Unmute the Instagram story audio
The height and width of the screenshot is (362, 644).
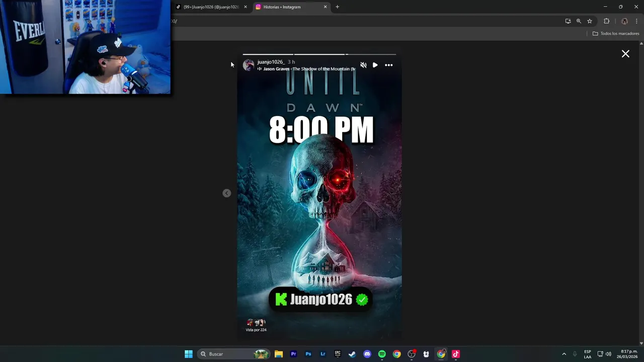(363, 65)
